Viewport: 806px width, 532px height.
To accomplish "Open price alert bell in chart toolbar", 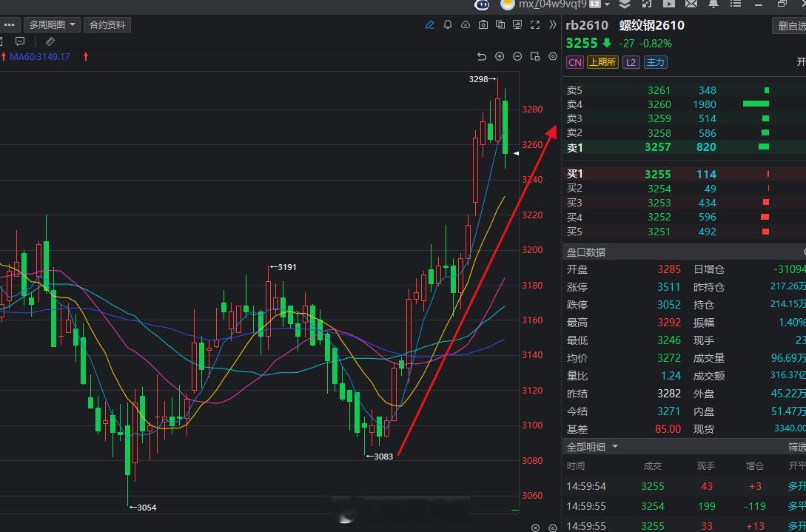I will click(x=448, y=24).
